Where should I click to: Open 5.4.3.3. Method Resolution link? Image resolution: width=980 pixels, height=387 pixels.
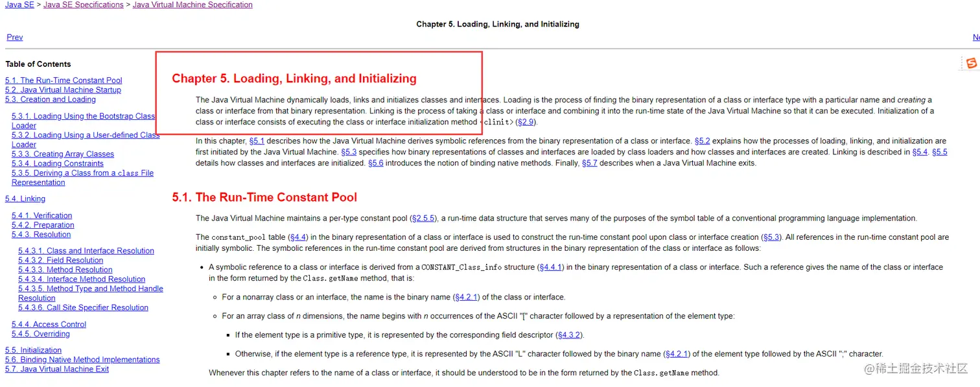click(65, 270)
